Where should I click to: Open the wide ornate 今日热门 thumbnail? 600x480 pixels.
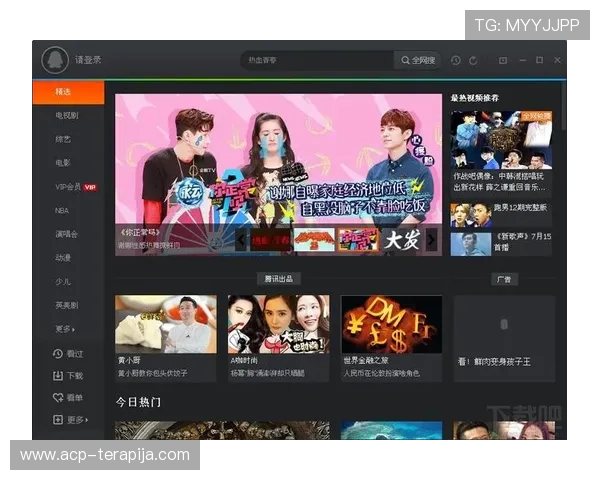[x=222, y=430]
